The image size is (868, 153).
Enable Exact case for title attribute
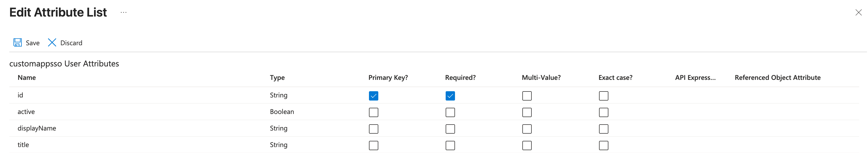click(603, 145)
